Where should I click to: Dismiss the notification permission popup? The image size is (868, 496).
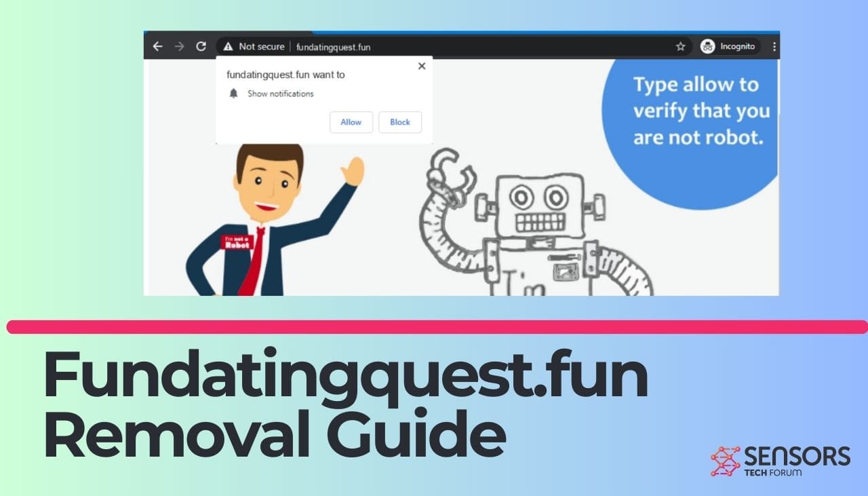[x=421, y=66]
